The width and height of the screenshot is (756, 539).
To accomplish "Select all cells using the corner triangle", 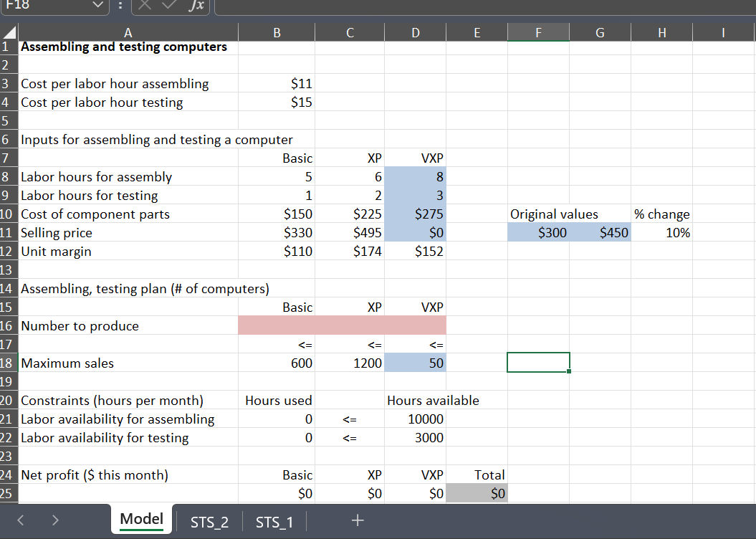I will point(8,32).
